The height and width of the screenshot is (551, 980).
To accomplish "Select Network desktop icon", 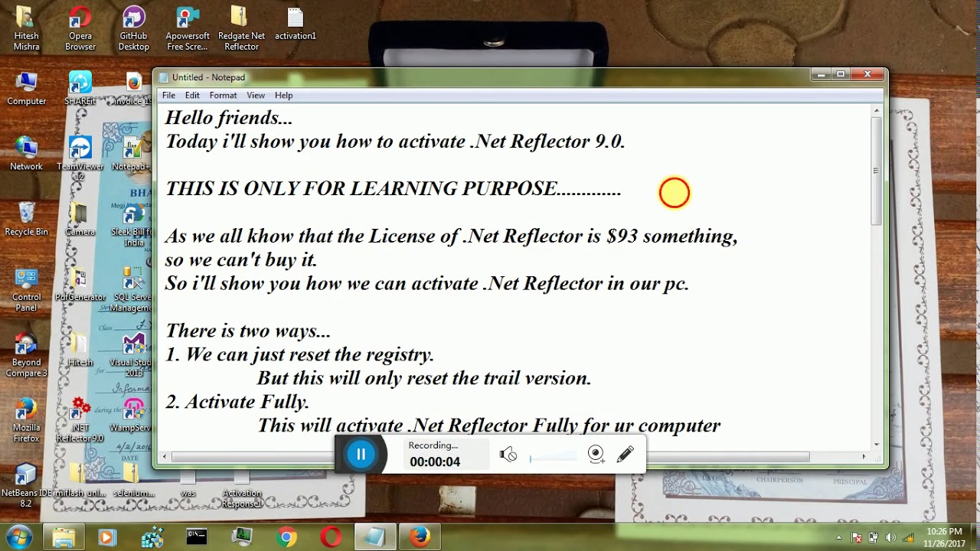I will coord(26,154).
